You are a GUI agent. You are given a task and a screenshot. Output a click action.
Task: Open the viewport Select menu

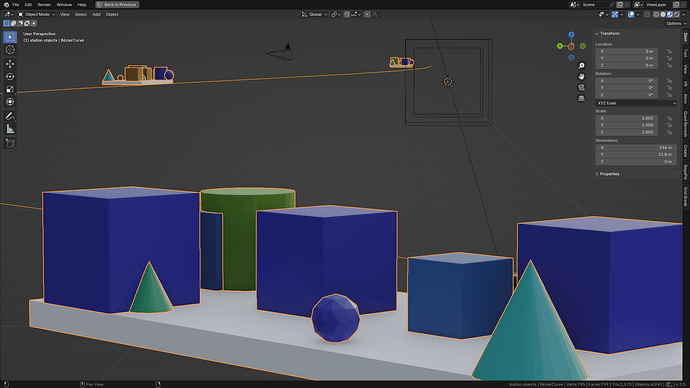pyautogui.click(x=81, y=15)
